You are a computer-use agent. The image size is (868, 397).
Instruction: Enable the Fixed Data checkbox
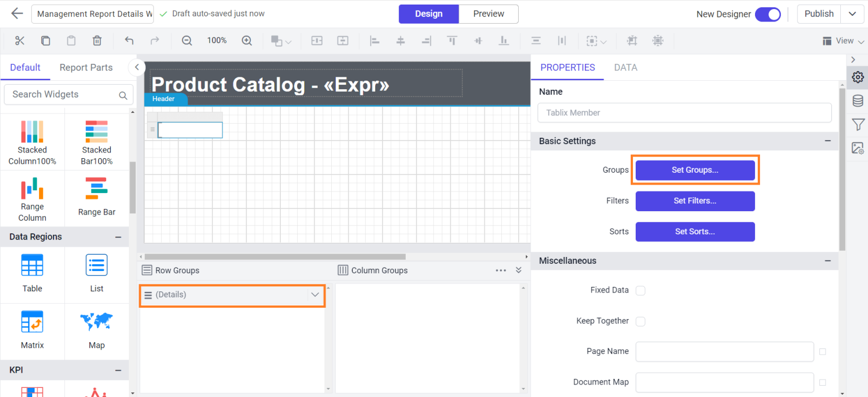pyautogui.click(x=640, y=290)
